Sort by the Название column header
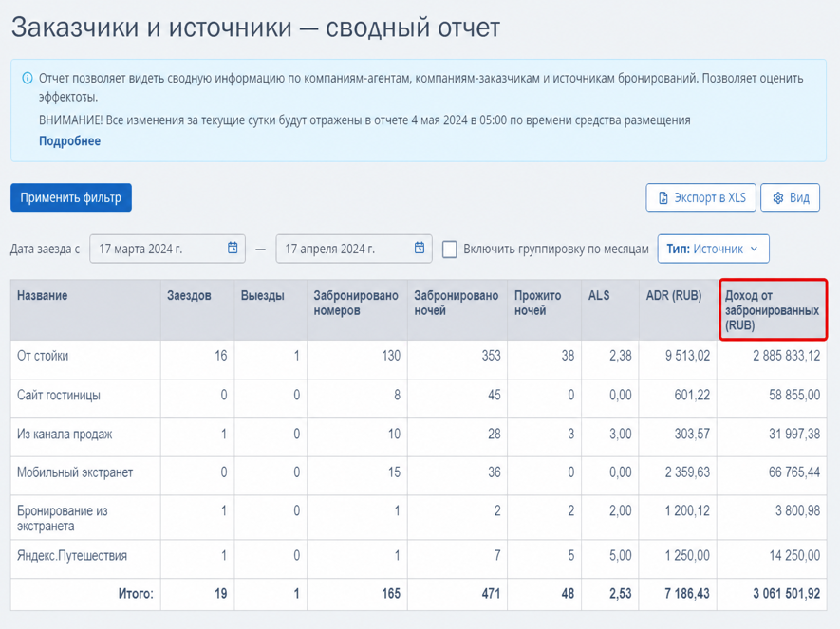 tap(43, 295)
